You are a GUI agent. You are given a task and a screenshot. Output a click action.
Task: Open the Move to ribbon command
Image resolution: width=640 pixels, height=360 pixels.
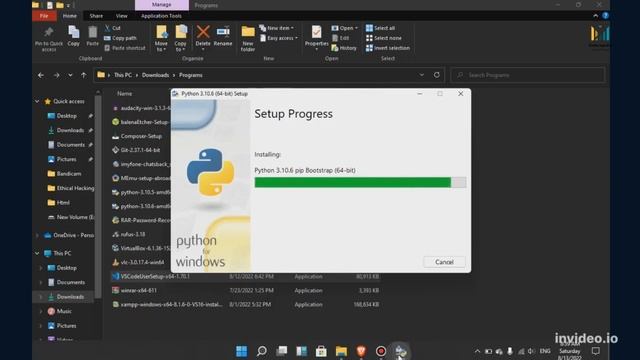[161, 38]
